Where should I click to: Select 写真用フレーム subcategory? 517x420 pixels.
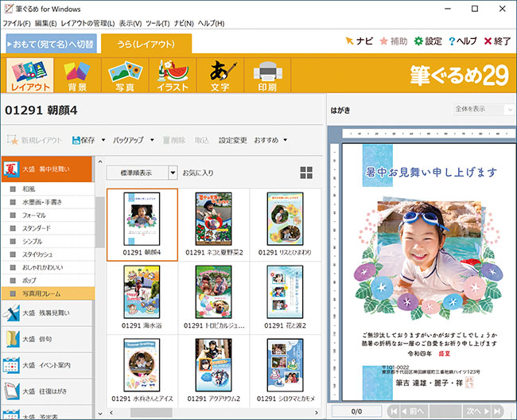click(x=49, y=294)
